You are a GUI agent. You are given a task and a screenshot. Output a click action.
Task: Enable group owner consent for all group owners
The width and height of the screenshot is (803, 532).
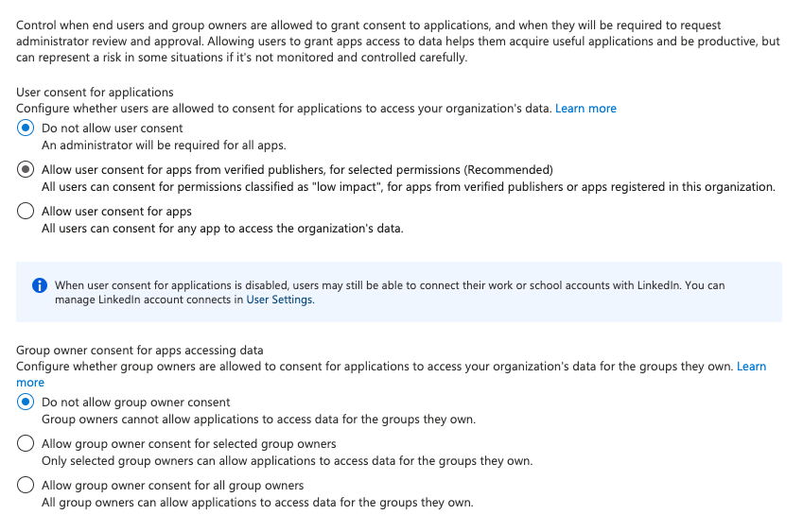(26, 486)
